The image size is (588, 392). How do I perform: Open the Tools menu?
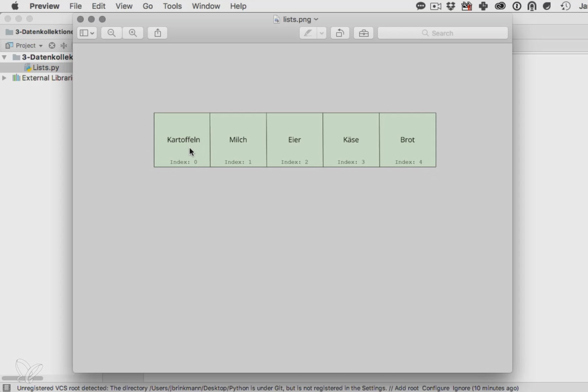tap(172, 6)
